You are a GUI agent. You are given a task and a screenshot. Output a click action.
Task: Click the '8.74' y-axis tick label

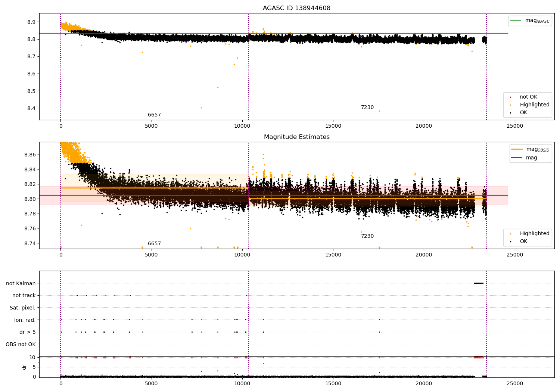coord(30,243)
